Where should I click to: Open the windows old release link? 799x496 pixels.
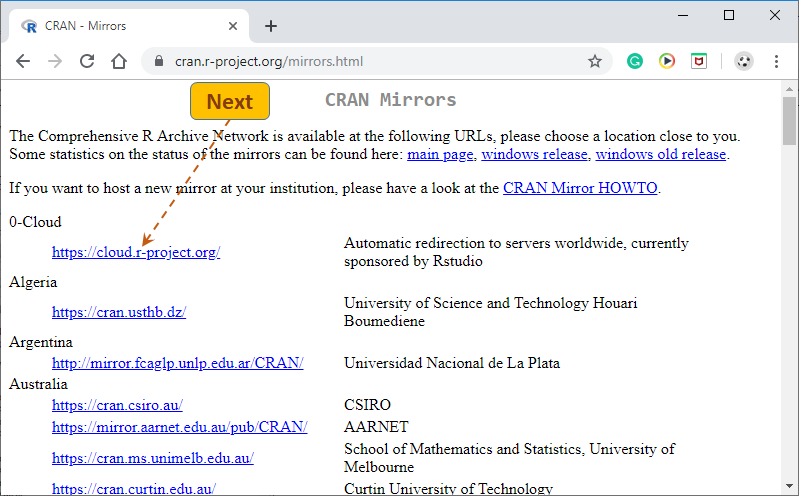click(661, 154)
